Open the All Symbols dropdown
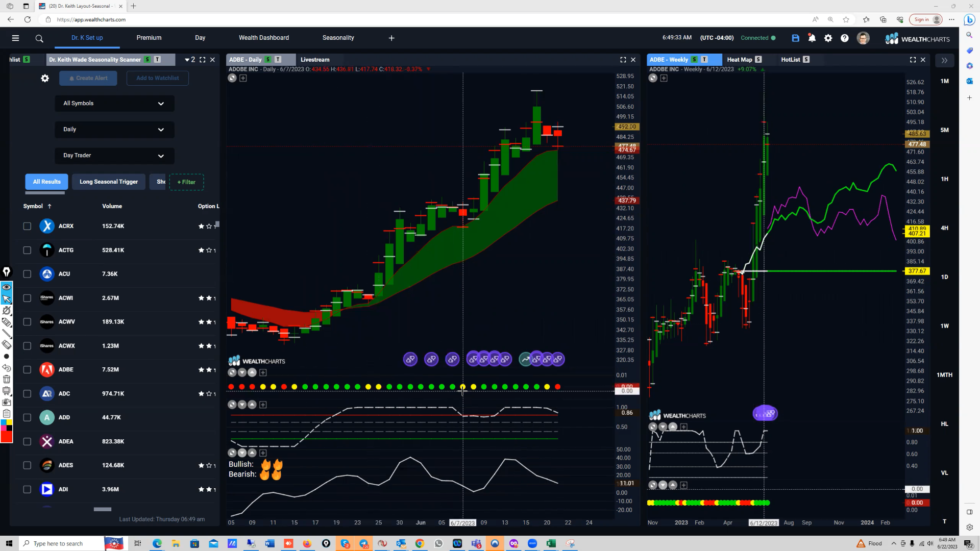 114,103
